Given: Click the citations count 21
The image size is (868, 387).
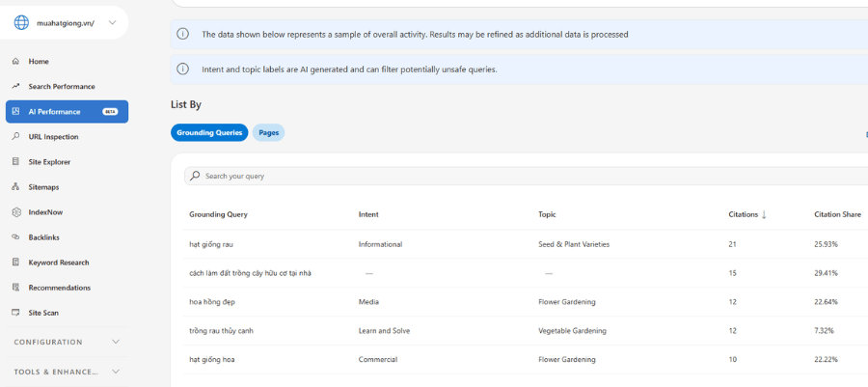Looking at the screenshot, I should point(732,244).
